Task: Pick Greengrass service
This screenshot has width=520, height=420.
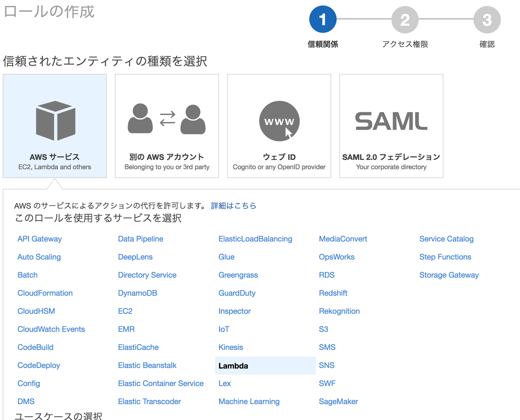Action: 238,275
